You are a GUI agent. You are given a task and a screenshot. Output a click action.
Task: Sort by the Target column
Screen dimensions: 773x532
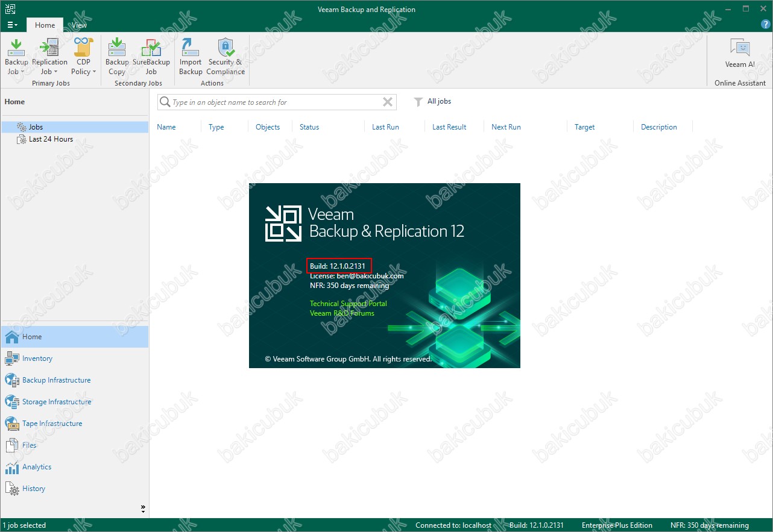[x=584, y=127]
